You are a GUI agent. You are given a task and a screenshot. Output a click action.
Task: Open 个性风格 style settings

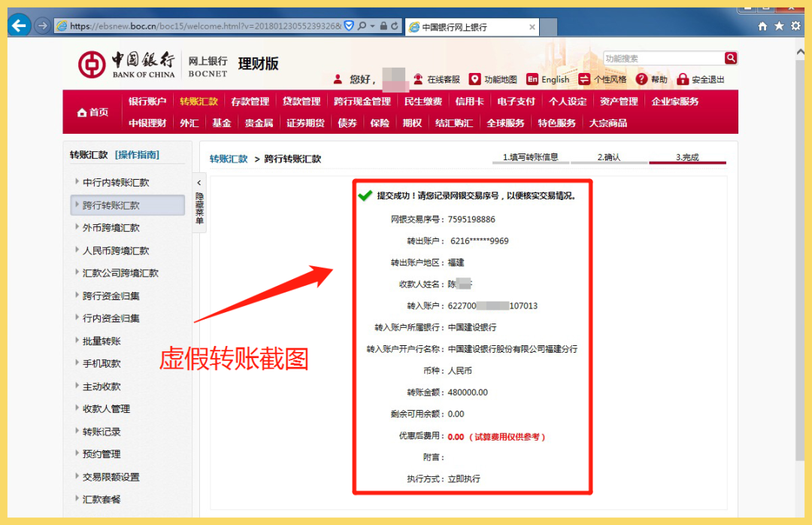pyautogui.click(x=602, y=79)
